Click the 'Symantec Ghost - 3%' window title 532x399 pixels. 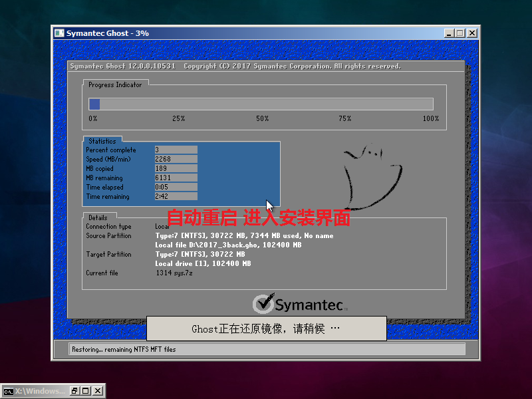108,33
